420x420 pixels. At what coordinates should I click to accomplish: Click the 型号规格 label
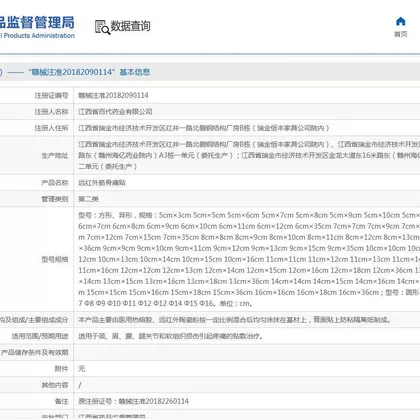tap(55, 259)
